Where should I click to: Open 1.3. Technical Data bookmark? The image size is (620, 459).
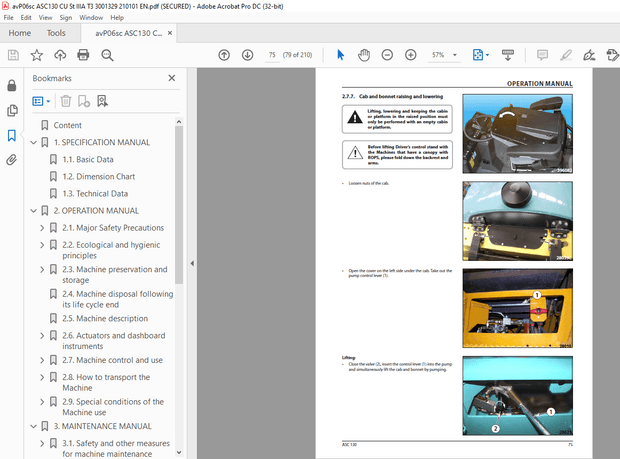tap(95, 194)
